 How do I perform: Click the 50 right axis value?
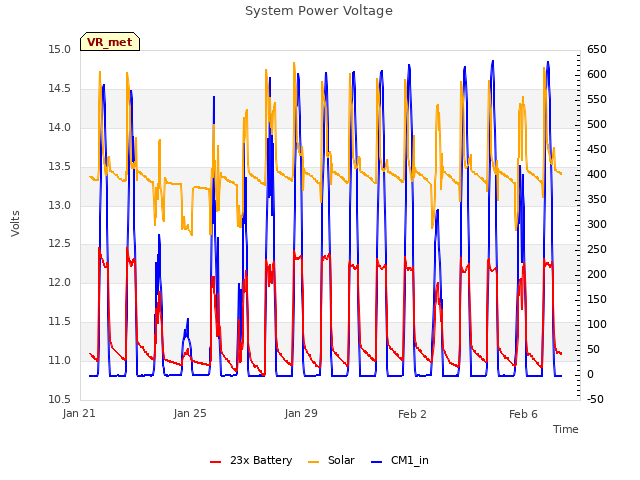pyautogui.click(x=593, y=349)
